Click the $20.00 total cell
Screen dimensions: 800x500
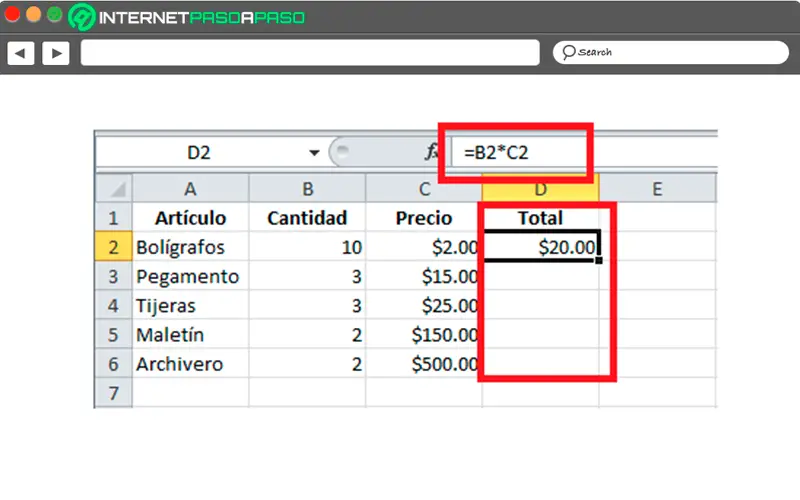540,247
